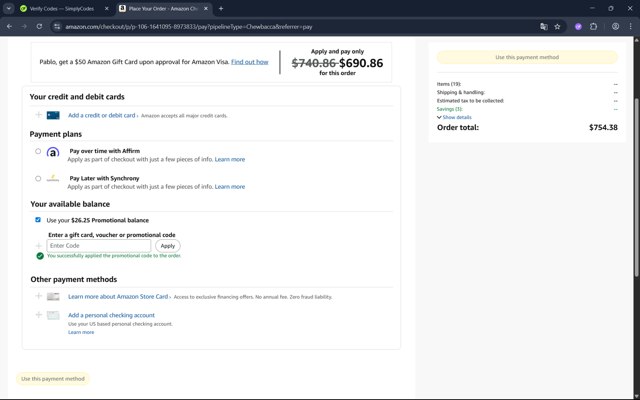Viewport: 640px width, 400px height.
Task: Click bottom Use this payment method button
Action: click(53, 379)
